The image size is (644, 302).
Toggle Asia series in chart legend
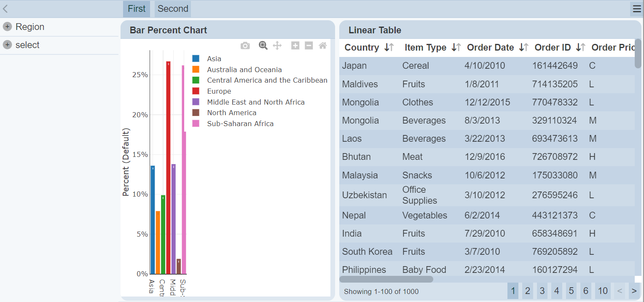click(x=214, y=59)
